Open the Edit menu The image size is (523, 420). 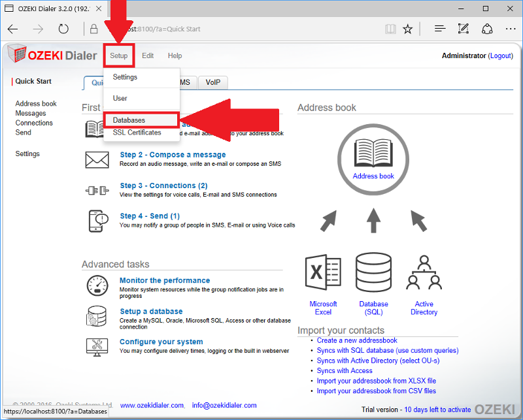click(x=148, y=56)
